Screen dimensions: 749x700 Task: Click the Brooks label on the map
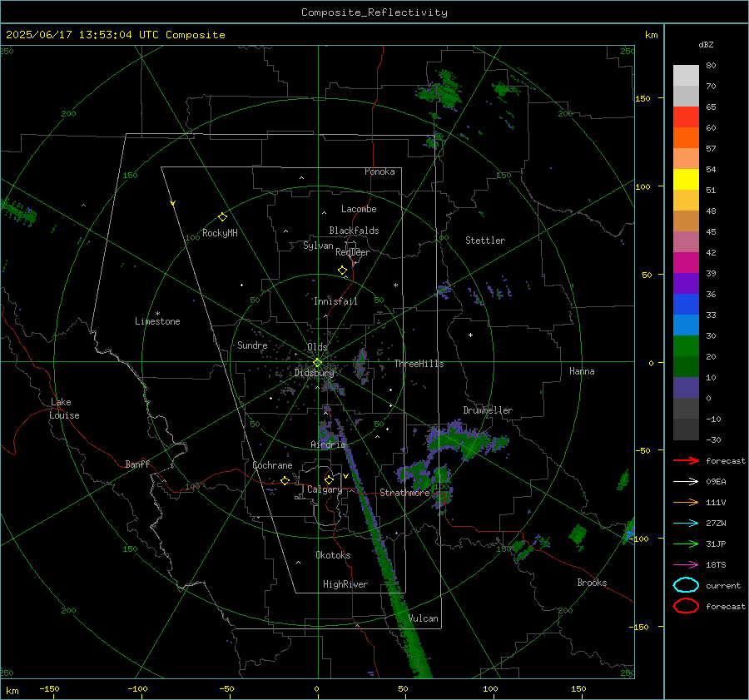point(592,583)
